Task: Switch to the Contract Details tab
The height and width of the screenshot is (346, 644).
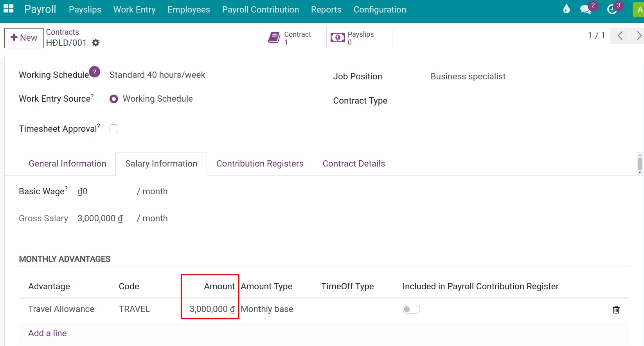Action: coord(354,163)
